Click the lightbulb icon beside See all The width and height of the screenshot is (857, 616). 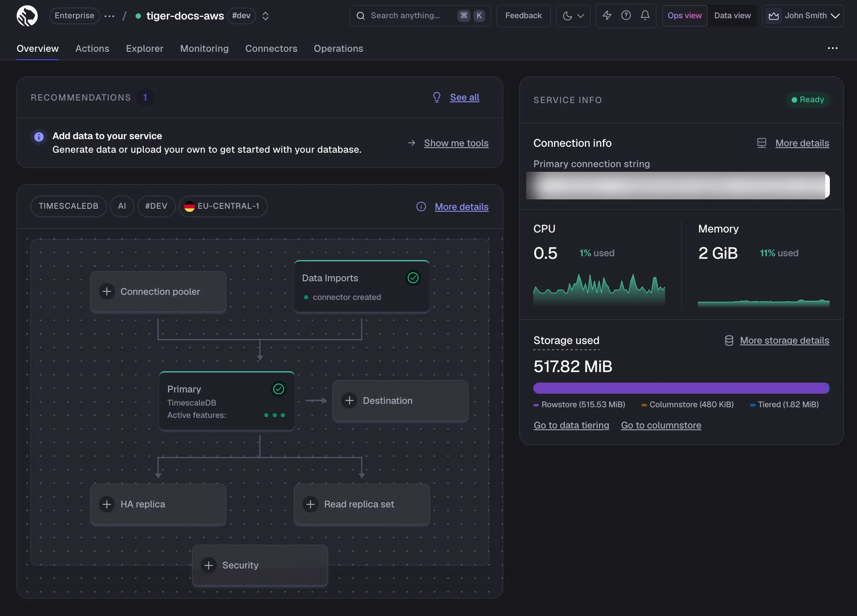[437, 97]
